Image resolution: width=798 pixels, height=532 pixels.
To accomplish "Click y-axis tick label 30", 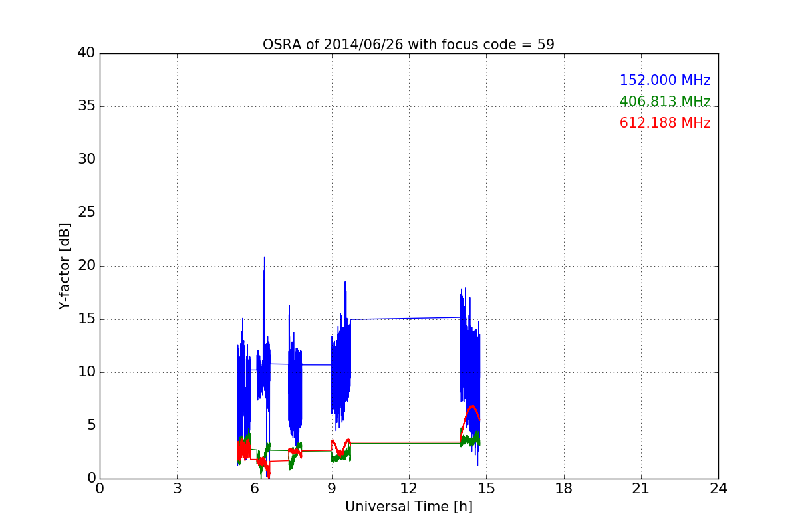I will click(86, 160).
